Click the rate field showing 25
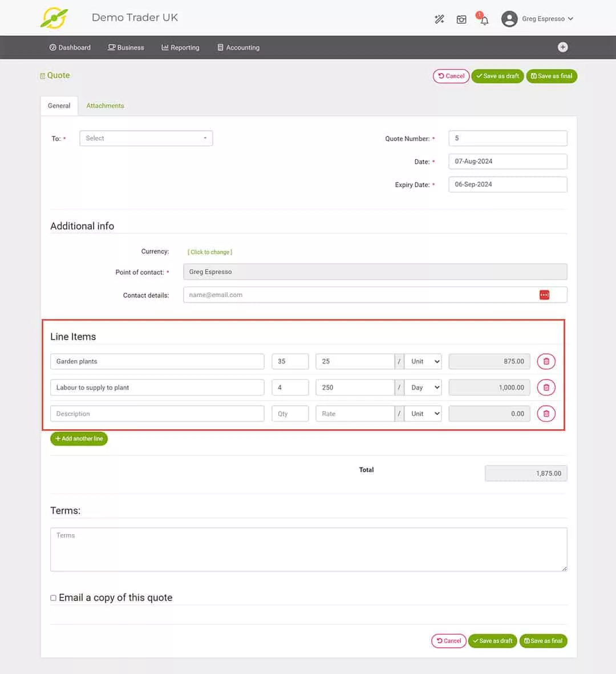The height and width of the screenshot is (674, 616). pyautogui.click(x=355, y=361)
